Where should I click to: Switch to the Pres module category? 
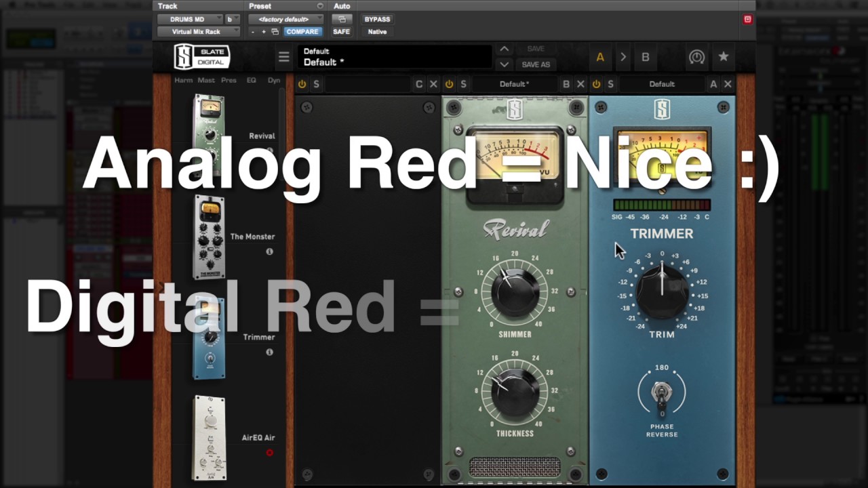tap(229, 80)
